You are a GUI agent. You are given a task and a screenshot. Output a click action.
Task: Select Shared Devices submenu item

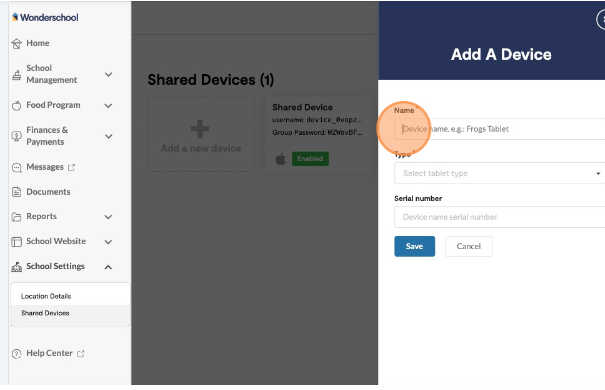(x=45, y=313)
